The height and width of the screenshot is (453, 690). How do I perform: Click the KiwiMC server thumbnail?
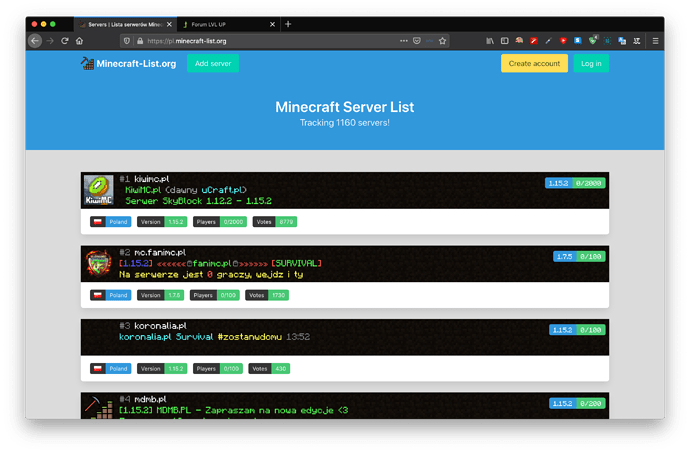point(99,190)
